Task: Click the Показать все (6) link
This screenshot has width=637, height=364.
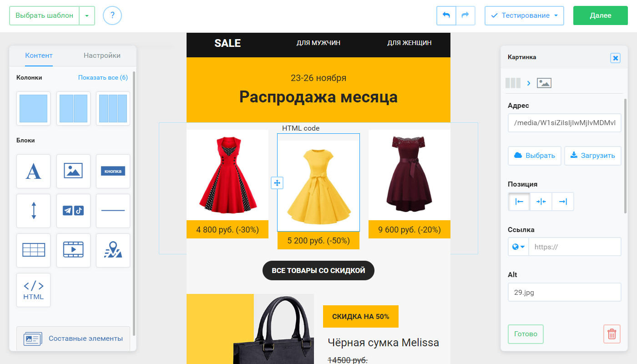Action: pyautogui.click(x=103, y=77)
